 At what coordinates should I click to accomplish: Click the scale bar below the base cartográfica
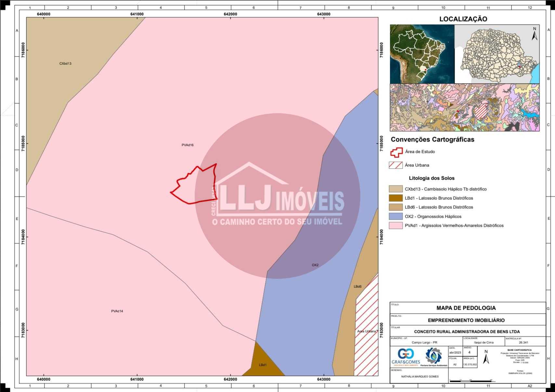[x=471, y=380]
